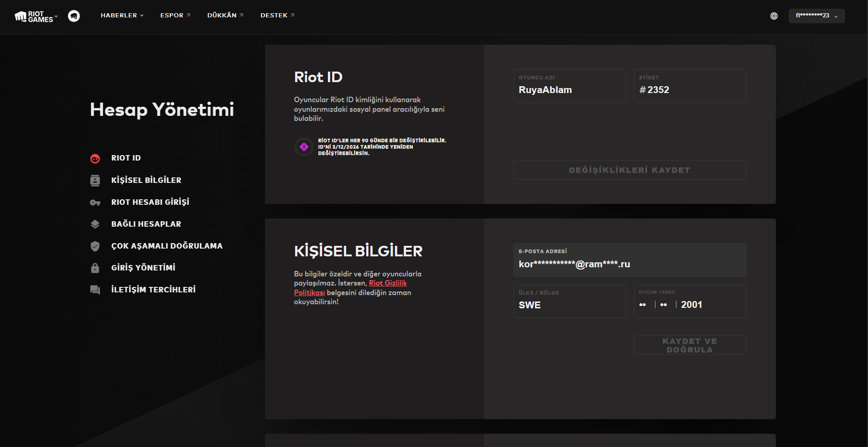Click the second hidden birth date segment
This screenshot has height=447, width=868.
(x=664, y=305)
